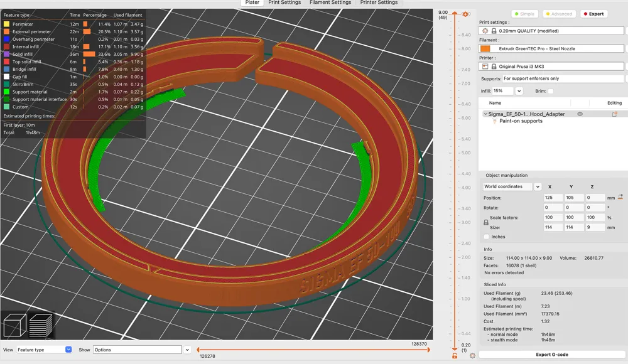The image size is (628, 364).
Task: Switch to the Print Settings tab
Action: (x=284, y=3)
